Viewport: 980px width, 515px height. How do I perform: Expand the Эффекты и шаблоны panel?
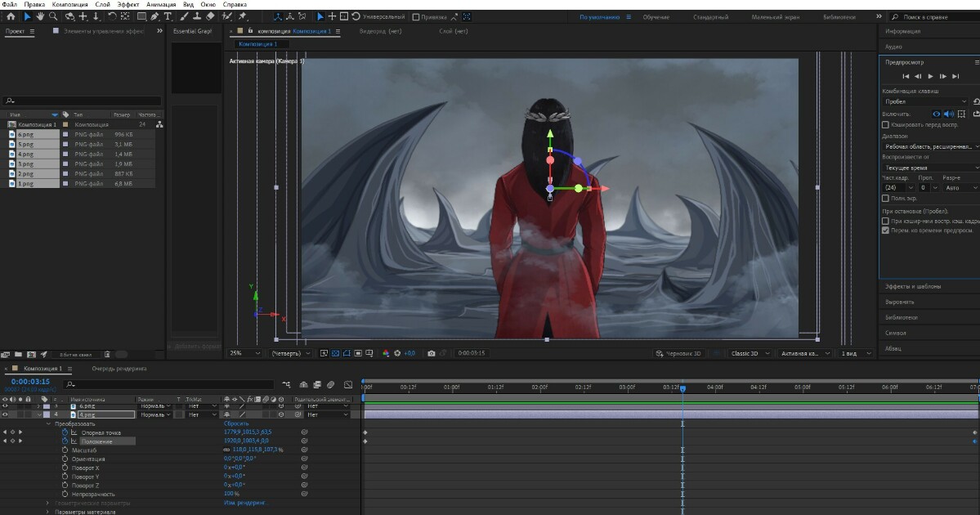coord(912,286)
